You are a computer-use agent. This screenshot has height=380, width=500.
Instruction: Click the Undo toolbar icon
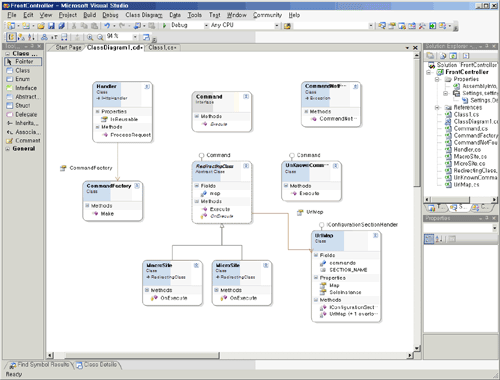[107, 26]
